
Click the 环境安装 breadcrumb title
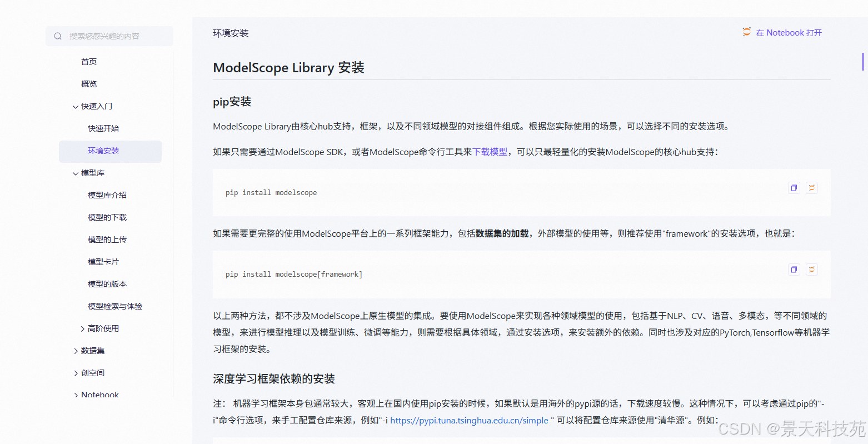pos(231,33)
